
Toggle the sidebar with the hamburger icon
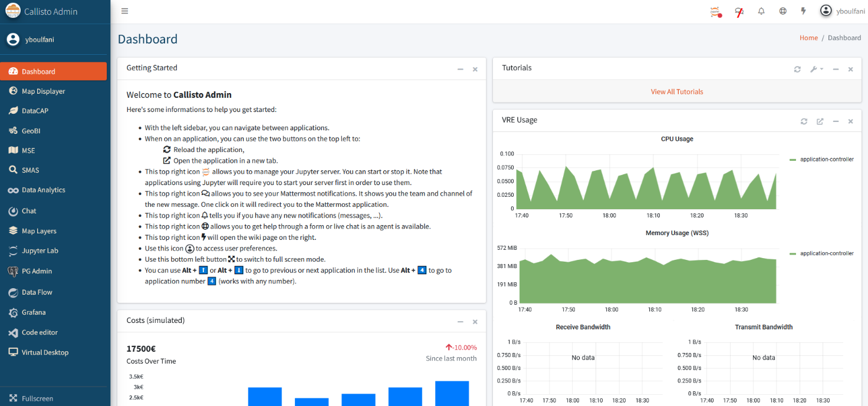click(x=124, y=11)
